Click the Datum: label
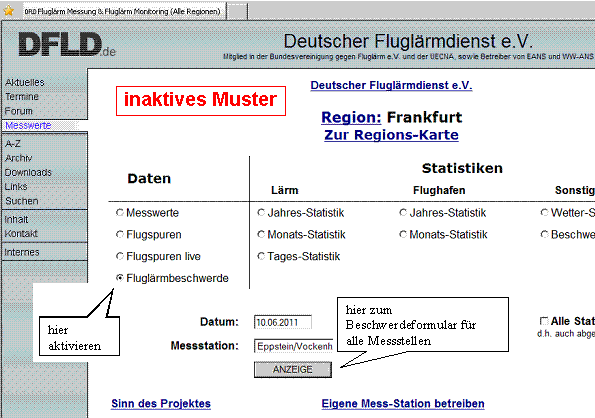This screenshot has width=595, height=418. pos(219,322)
